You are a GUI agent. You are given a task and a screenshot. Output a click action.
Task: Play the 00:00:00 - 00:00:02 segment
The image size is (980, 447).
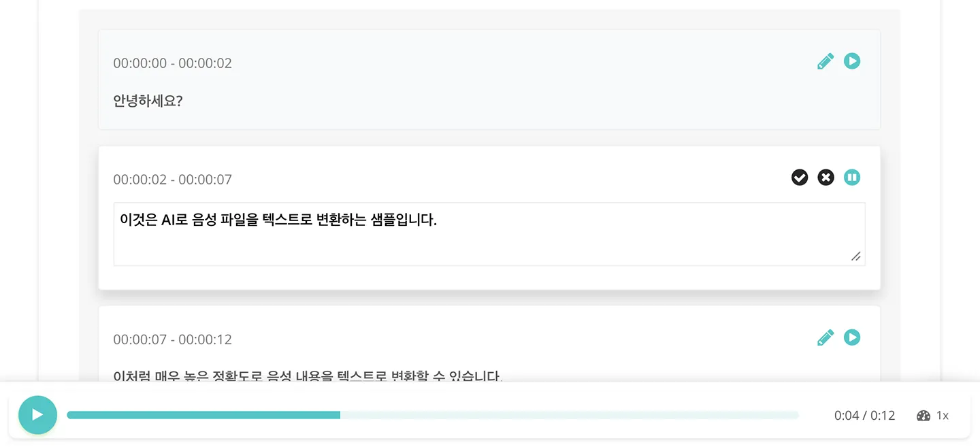click(x=852, y=61)
